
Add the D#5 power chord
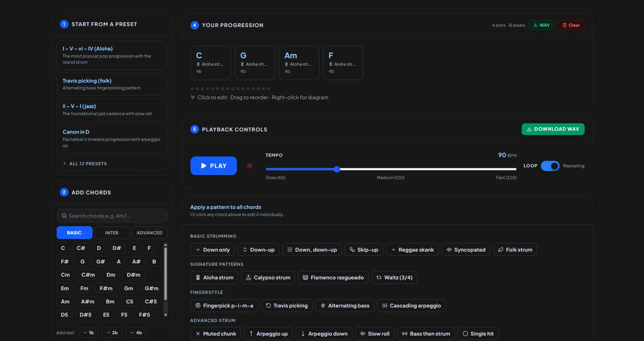pos(85,315)
